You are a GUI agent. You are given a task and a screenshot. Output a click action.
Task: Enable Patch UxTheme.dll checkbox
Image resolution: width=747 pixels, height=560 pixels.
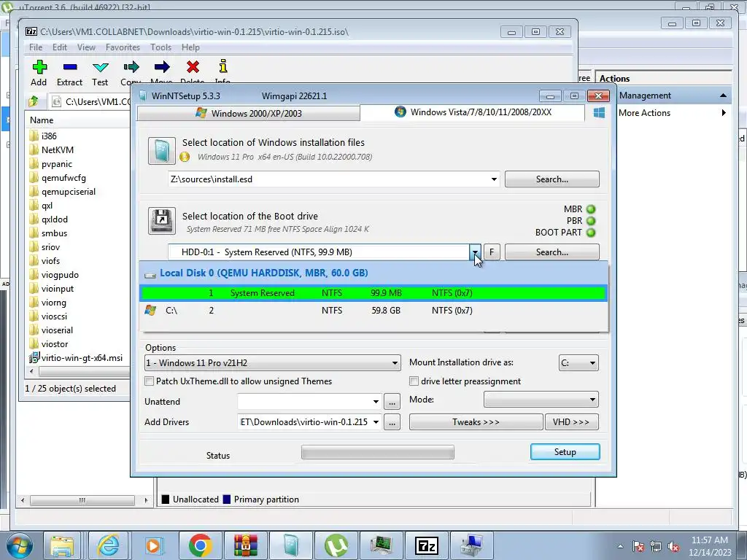click(x=149, y=381)
